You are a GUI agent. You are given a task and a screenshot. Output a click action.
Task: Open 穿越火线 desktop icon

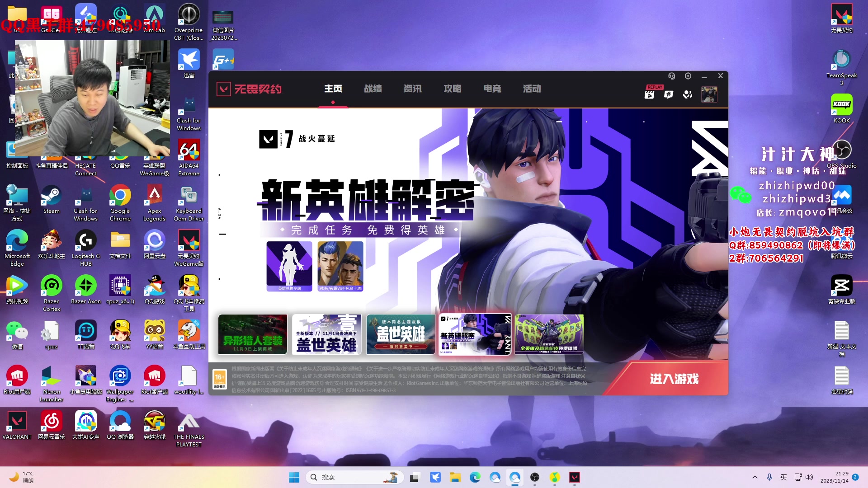coord(155,425)
